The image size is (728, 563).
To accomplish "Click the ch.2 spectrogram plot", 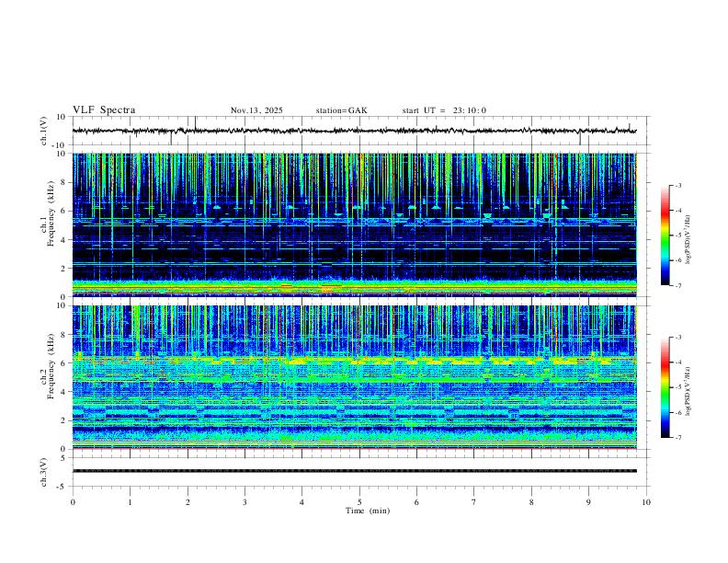I will 354,377.
